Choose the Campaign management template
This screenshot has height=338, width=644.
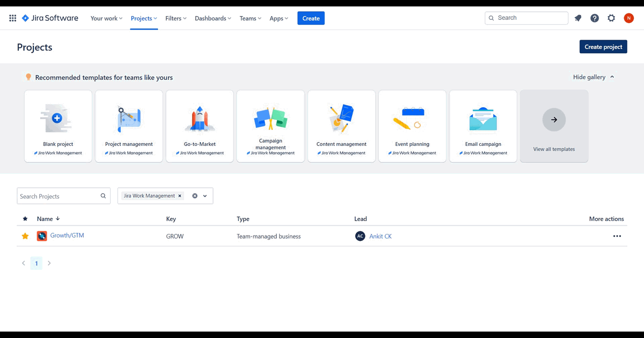[x=270, y=126]
